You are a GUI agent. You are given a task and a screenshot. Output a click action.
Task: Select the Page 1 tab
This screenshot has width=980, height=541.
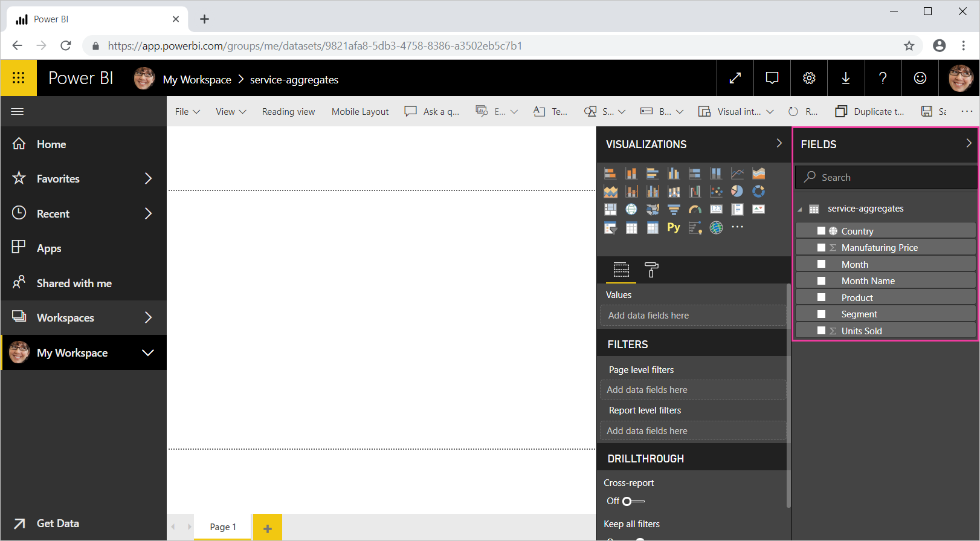(222, 527)
